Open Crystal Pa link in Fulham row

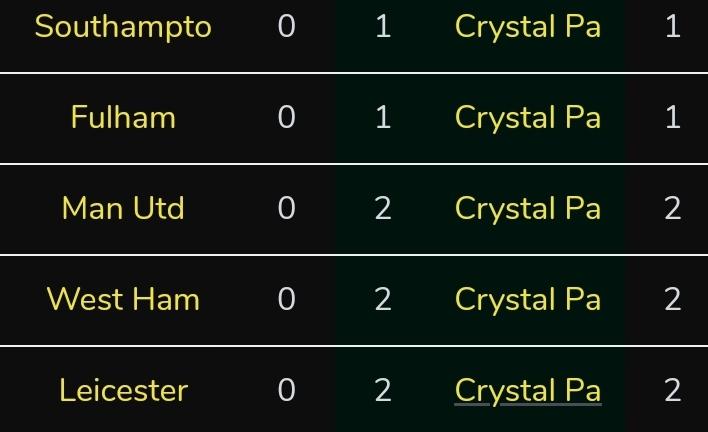(528, 118)
